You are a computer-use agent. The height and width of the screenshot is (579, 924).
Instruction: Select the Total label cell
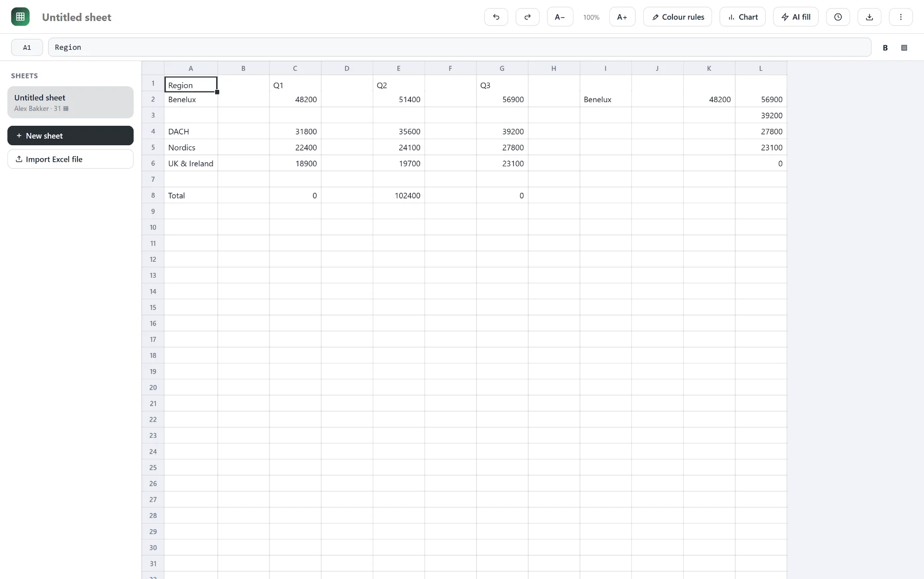click(191, 195)
